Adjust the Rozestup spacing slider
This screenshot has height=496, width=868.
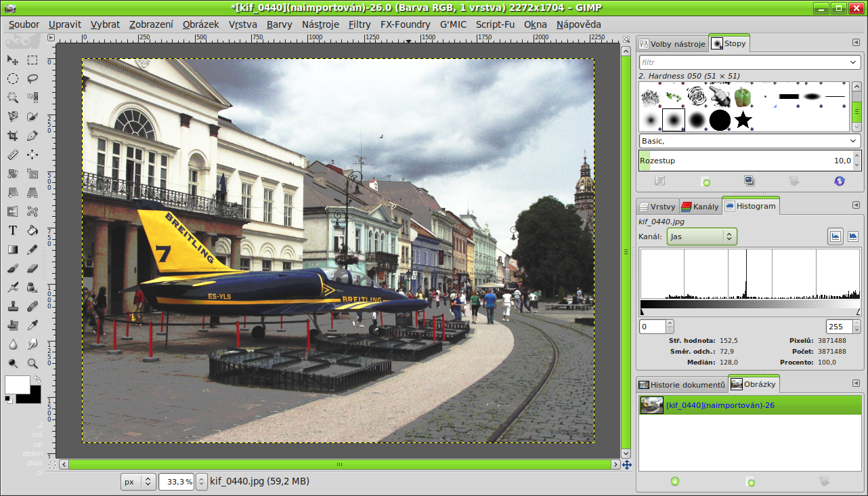point(745,161)
